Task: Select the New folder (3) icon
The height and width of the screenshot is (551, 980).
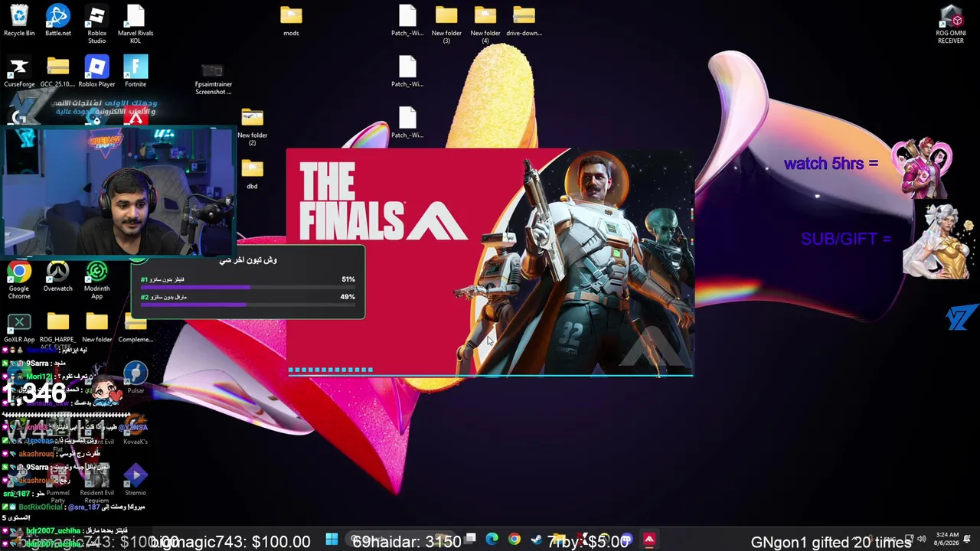Action: click(x=446, y=24)
